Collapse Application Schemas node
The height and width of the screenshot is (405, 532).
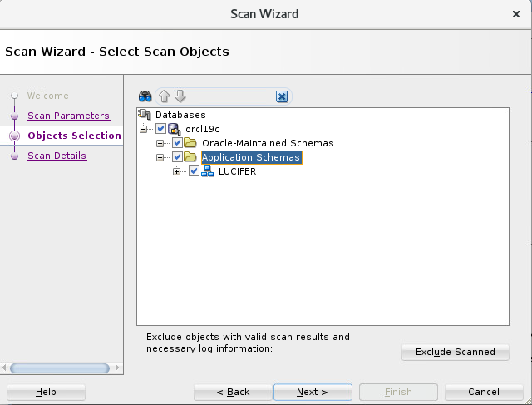(x=160, y=157)
